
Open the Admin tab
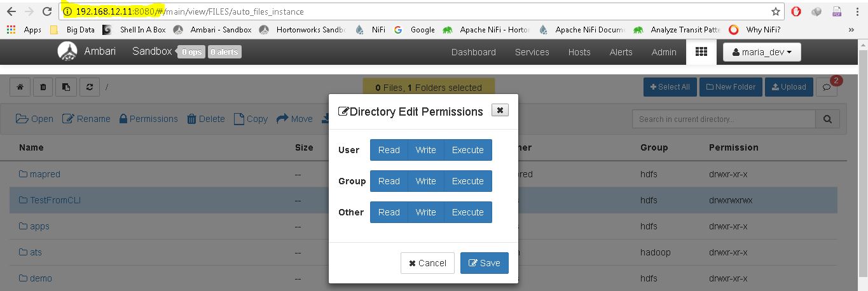click(x=664, y=52)
